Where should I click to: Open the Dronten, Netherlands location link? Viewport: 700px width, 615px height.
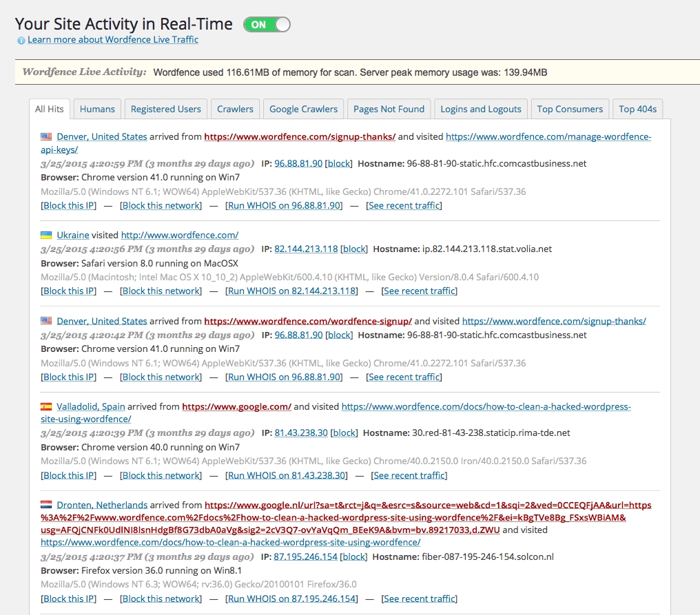pos(102,505)
